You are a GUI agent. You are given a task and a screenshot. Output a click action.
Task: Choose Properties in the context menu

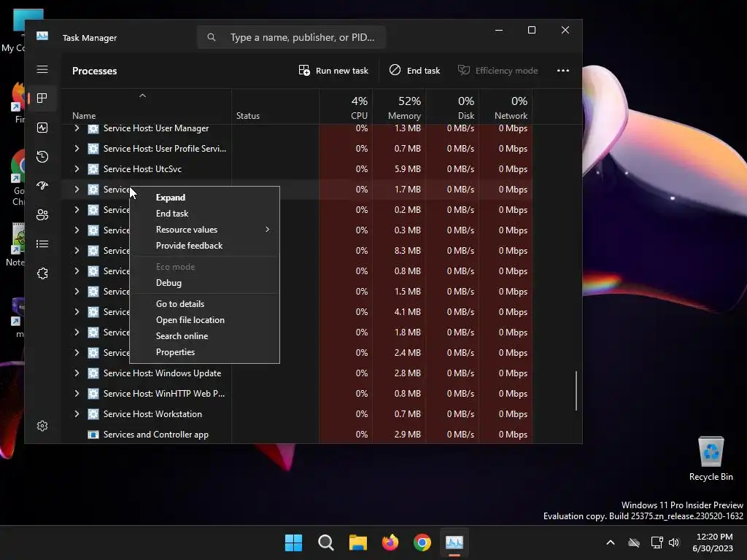coord(204,352)
